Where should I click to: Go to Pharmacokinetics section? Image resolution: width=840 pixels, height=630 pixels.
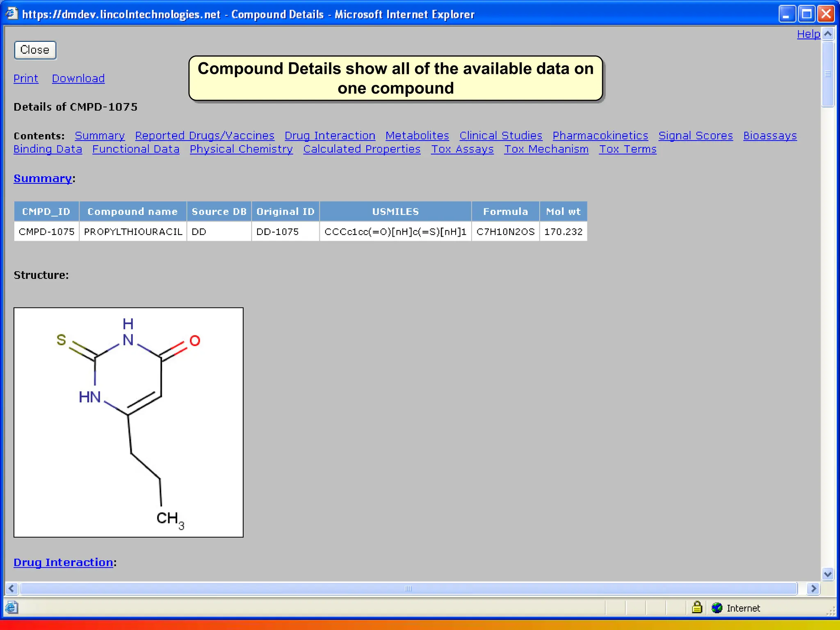pyautogui.click(x=600, y=136)
